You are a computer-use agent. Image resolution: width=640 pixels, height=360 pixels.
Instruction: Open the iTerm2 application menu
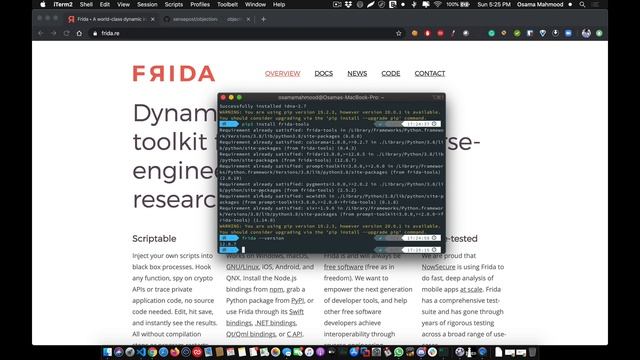[x=63, y=4]
